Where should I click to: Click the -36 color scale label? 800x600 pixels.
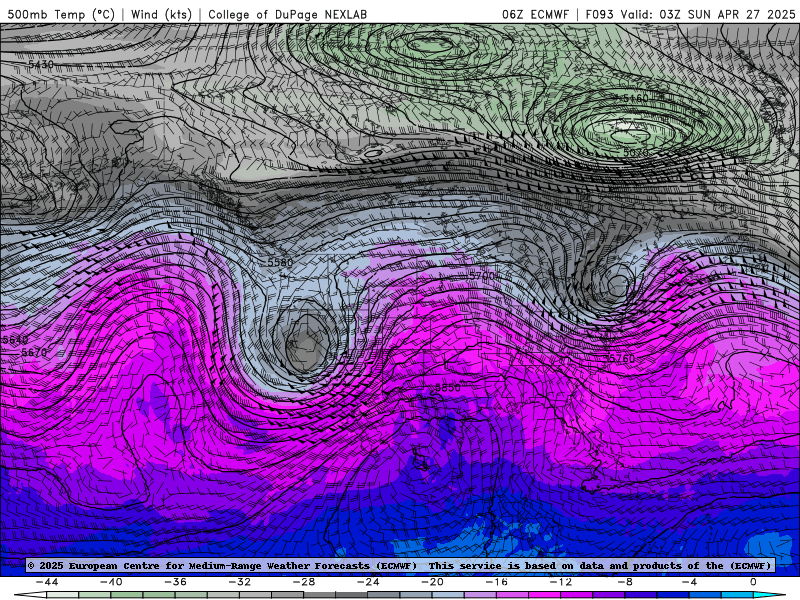point(175,582)
